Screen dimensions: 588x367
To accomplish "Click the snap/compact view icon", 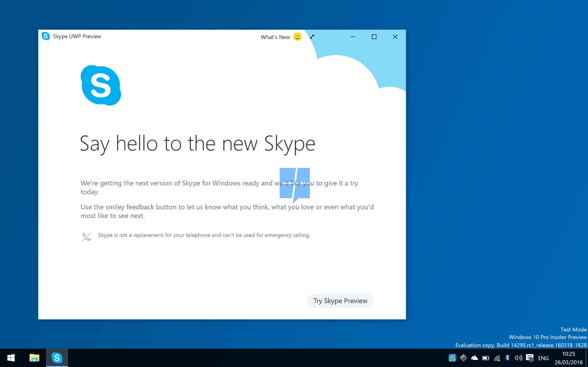I will click(x=312, y=36).
